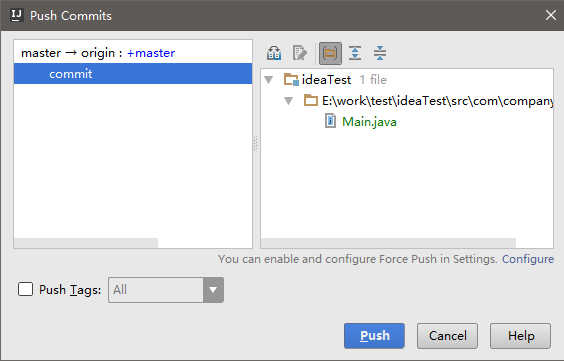Click the E:\work\test\ideaTest\src\com\company path row
The width and height of the screenshot is (564, 361).
point(407,101)
